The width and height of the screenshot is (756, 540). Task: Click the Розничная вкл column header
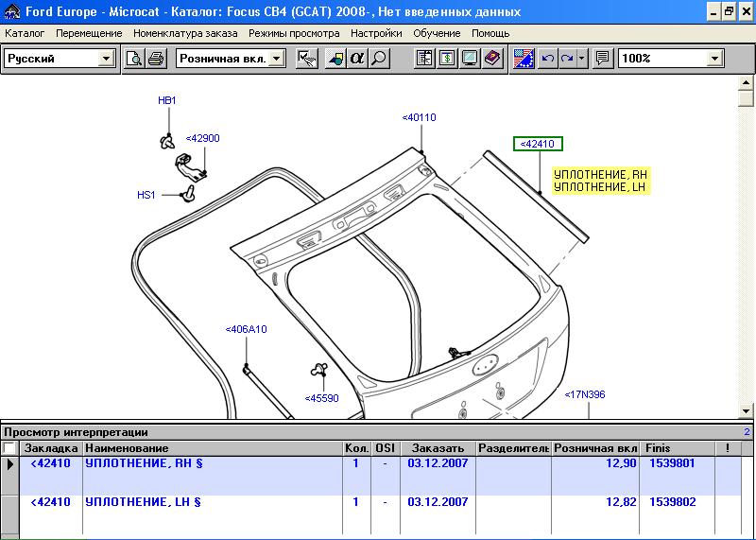pyautogui.click(x=595, y=448)
